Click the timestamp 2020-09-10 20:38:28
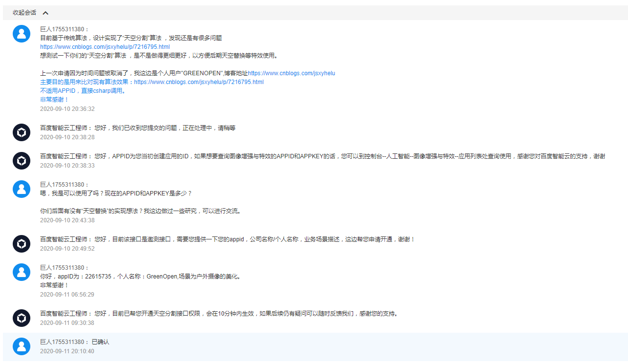 pyautogui.click(x=67, y=137)
